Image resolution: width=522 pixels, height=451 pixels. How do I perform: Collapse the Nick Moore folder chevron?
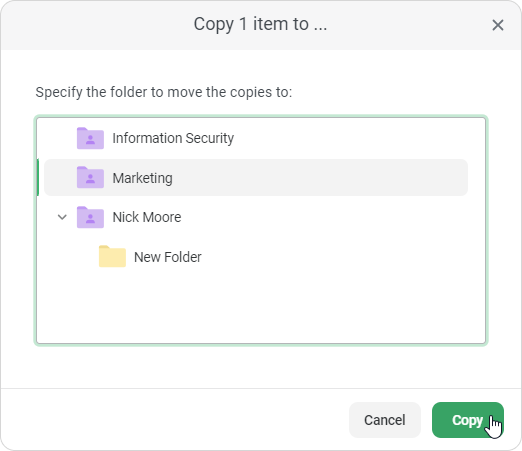[62, 217]
